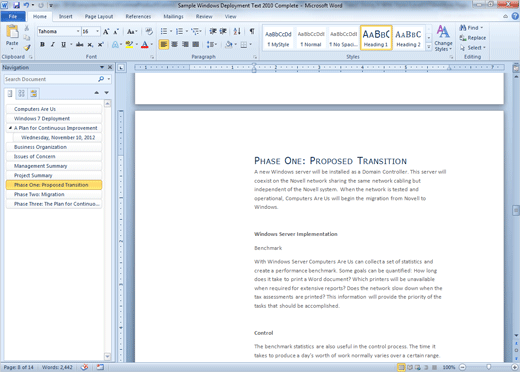Click the Format Painter brush icon

coord(27,48)
